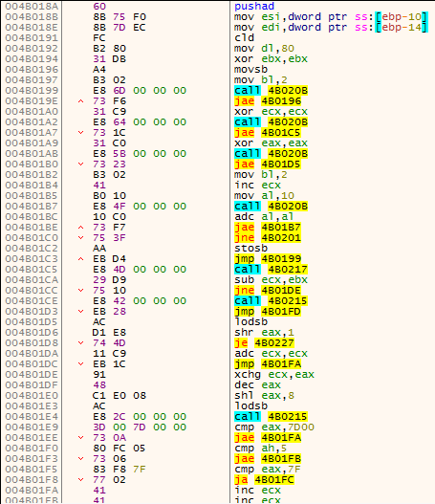This screenshot has height=504, width=435.
Task: Click the cld instruction
Action: click(244, 37)
